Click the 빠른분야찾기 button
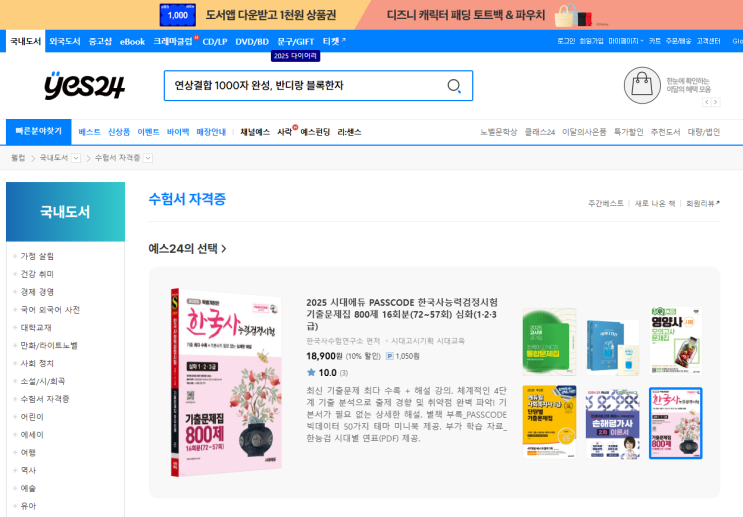Screen dimensions: 743x517 38,131
